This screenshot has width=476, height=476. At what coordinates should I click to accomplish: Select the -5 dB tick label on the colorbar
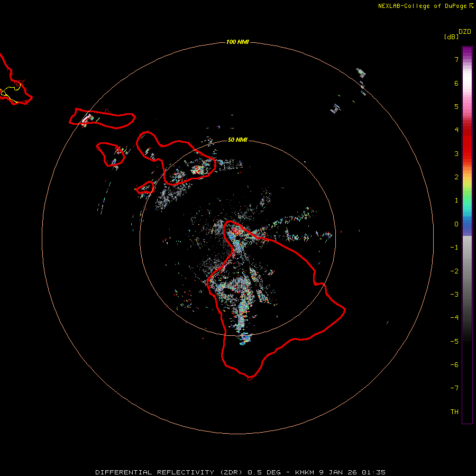coord(454,342)
